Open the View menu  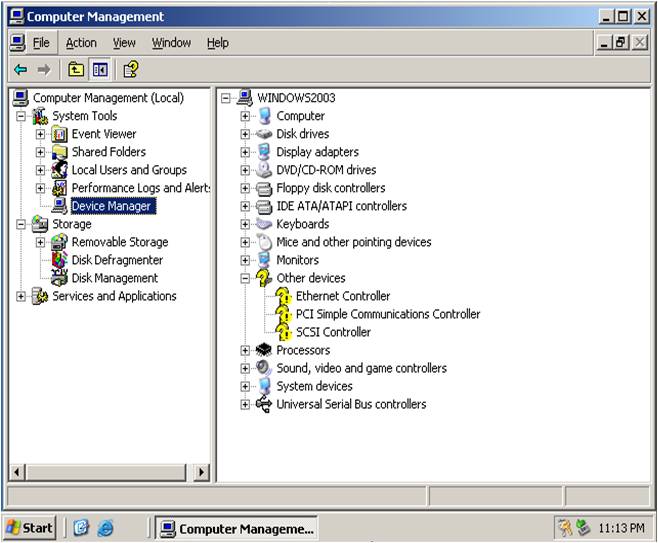(x=124, y=43)
